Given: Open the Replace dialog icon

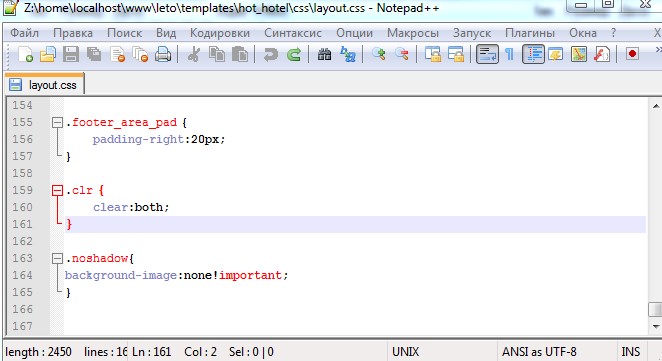Looking at the screenshot, I should point(348,54).
